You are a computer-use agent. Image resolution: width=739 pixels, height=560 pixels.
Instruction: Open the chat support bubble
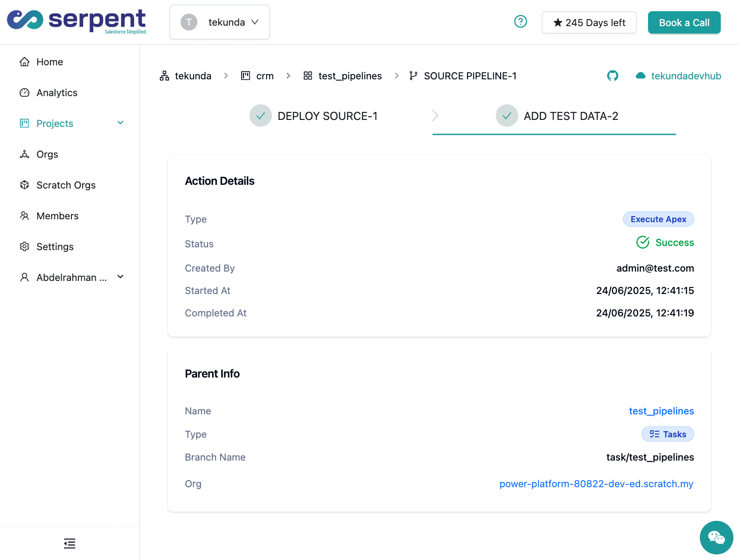[716, 537]
